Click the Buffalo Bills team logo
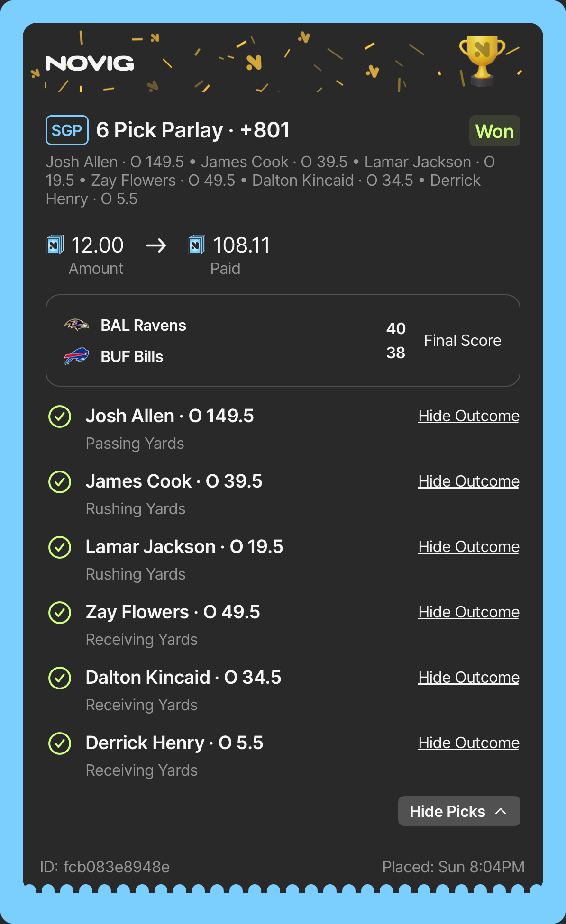 pos(76,356)
